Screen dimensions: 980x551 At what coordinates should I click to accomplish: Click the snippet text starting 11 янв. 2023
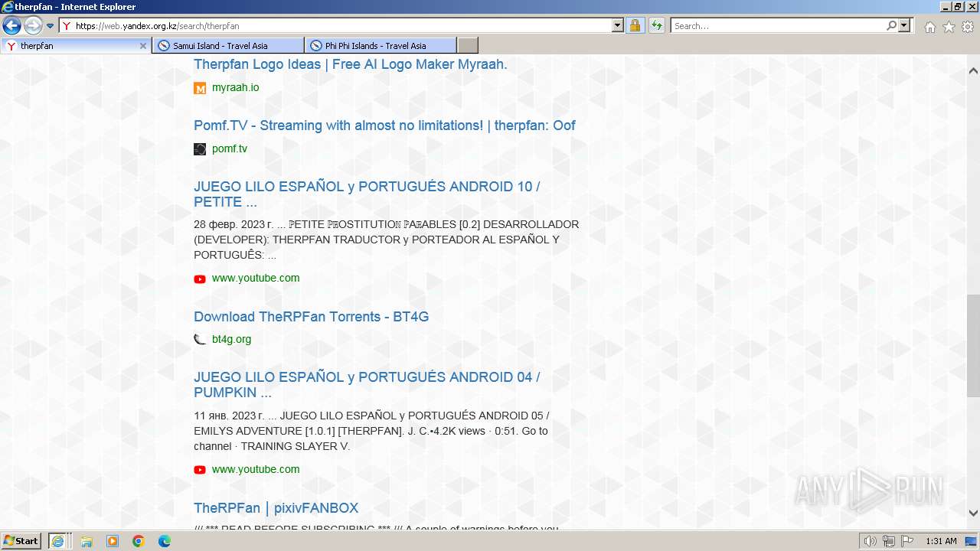point(371,431)
